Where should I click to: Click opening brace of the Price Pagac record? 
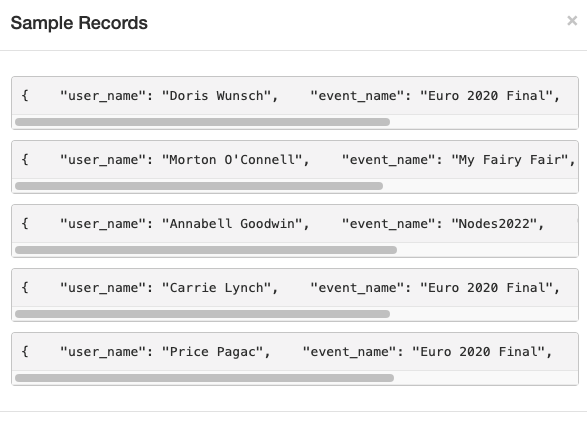click(25, 352)
